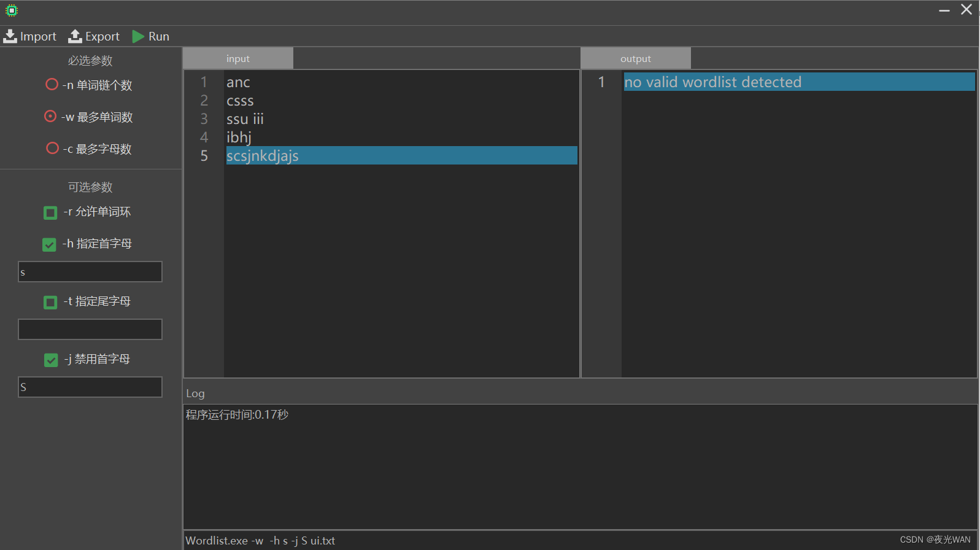980x550 pixels.
Task: Enable the -r 允许单词环 checkbox
Action: point(50,212)
